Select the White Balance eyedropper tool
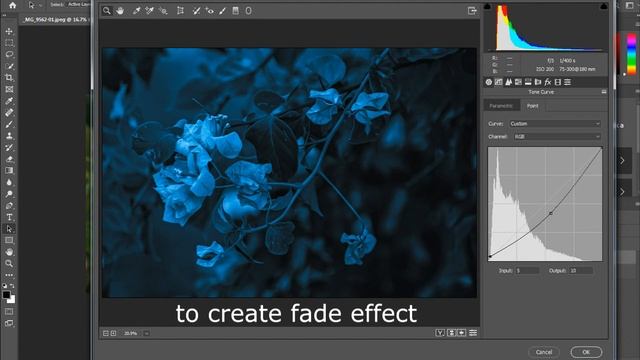640x360 pixels. 136,11
